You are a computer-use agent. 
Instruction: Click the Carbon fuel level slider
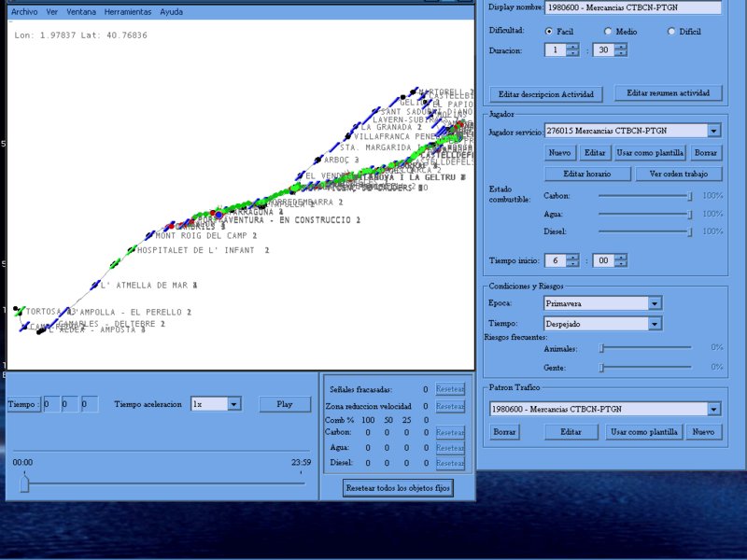[x=644, y=196]
